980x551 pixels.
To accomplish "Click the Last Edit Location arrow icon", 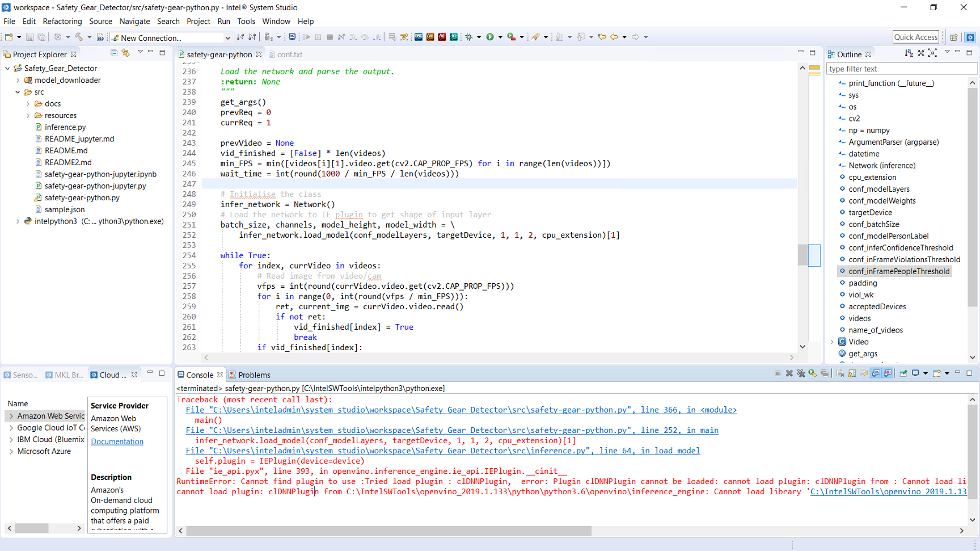I will tap(602, 37).
